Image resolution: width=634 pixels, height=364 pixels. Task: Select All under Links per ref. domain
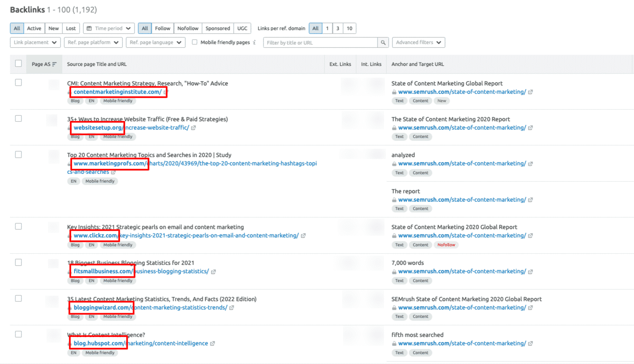(x=316, y=28)
